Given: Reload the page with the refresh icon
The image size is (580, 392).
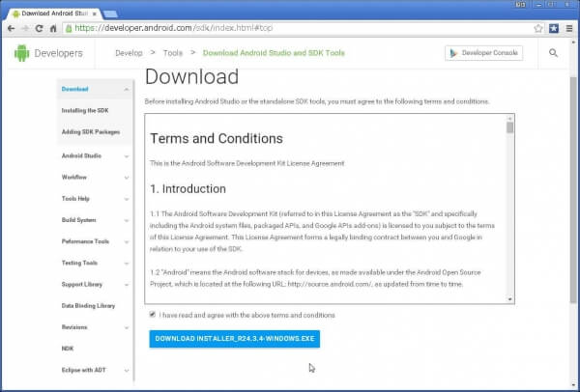Looking at the screenshot, I should pos(40,28).
